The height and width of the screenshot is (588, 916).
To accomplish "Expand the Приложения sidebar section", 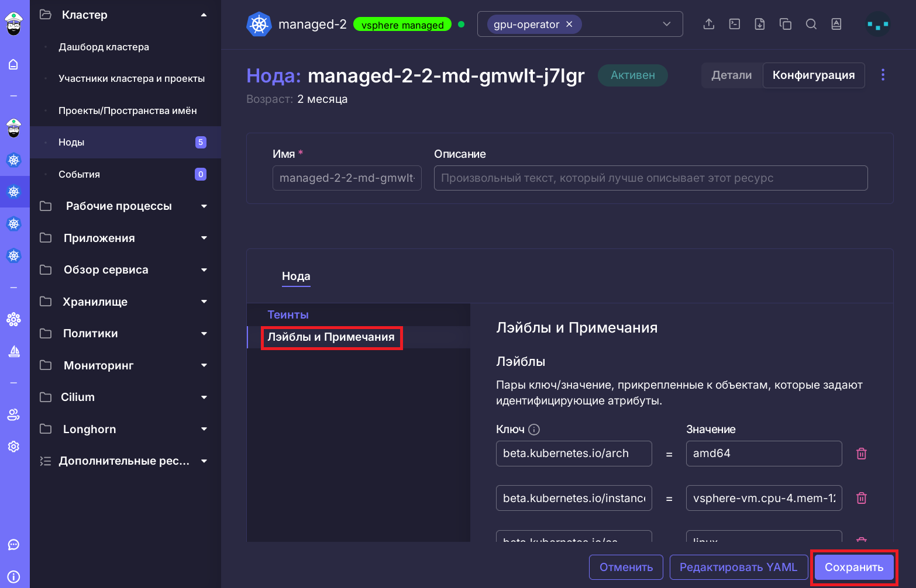I will point(204,238).
